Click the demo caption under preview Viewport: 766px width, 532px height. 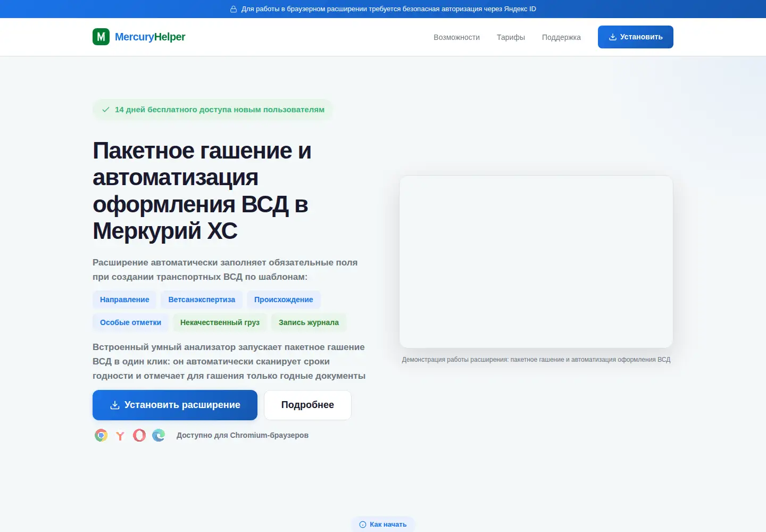[x=536, y=360]
